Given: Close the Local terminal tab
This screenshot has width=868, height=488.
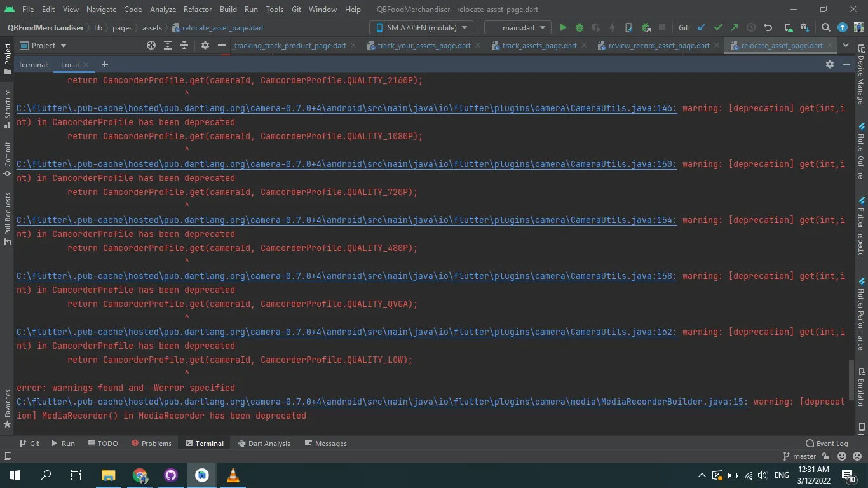Looking at the screenshot, I should [x=86, y=65].
